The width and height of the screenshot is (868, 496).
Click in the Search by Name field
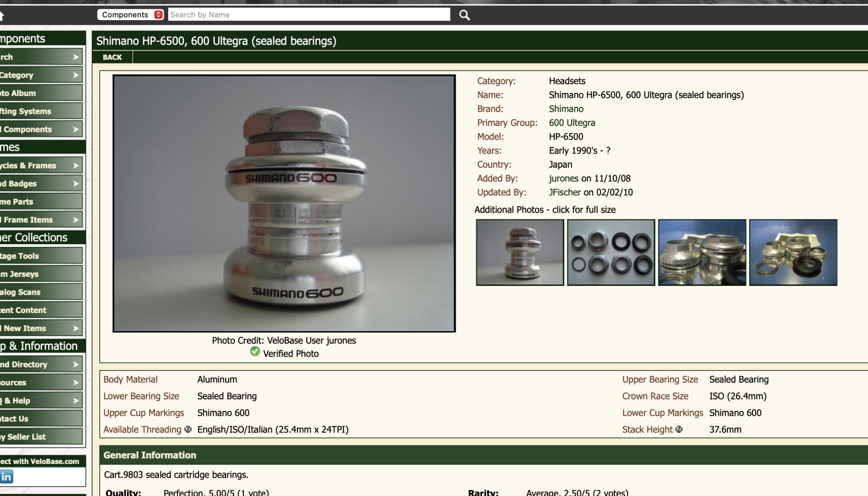click(309, 15)
